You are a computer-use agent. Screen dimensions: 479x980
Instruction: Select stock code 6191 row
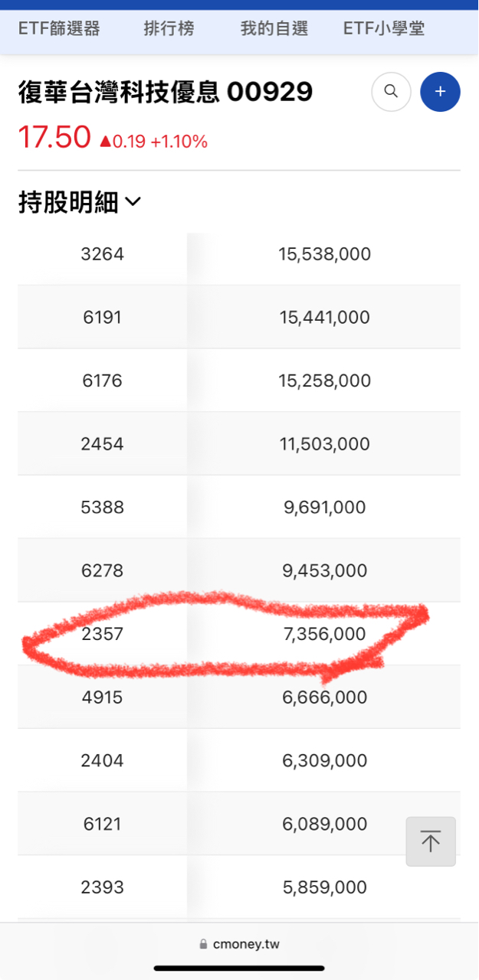coord(102,317)
